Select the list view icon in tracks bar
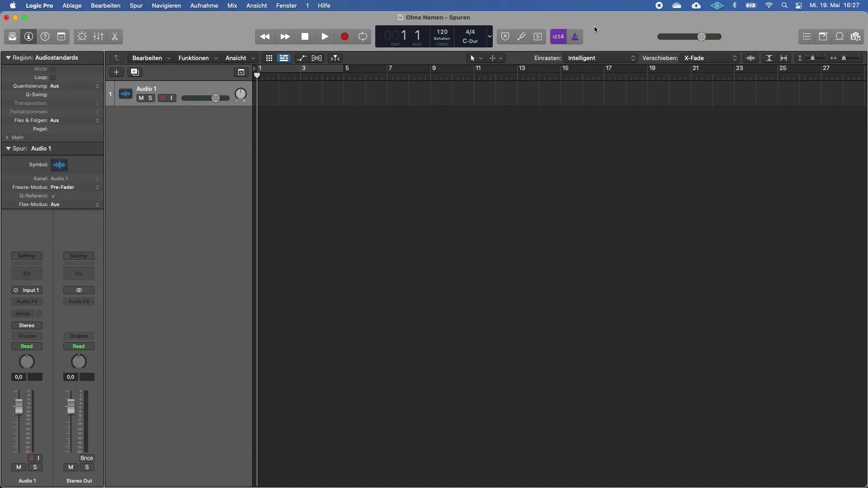The width and height of the screenshot is (868, 488). tap(284, 58)
